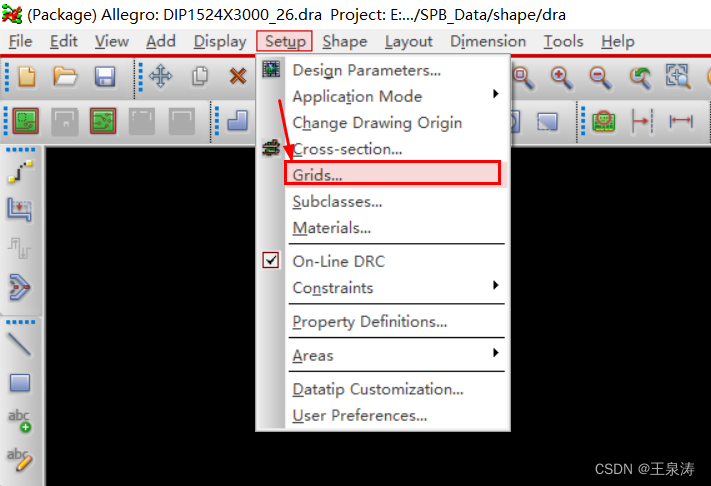Click the Zoom Out magnifier icon
This screenshot has width=711, height=486.
599,76
